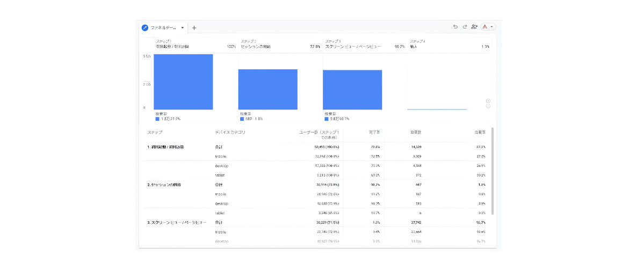
Task: Click the Step 3 スクリーンビュー bar
Action: (x=352, y=90)
